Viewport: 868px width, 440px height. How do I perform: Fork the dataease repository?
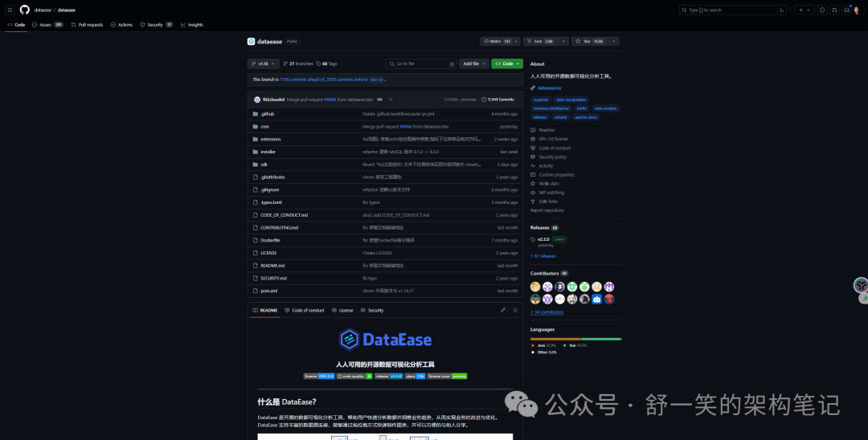542,42
